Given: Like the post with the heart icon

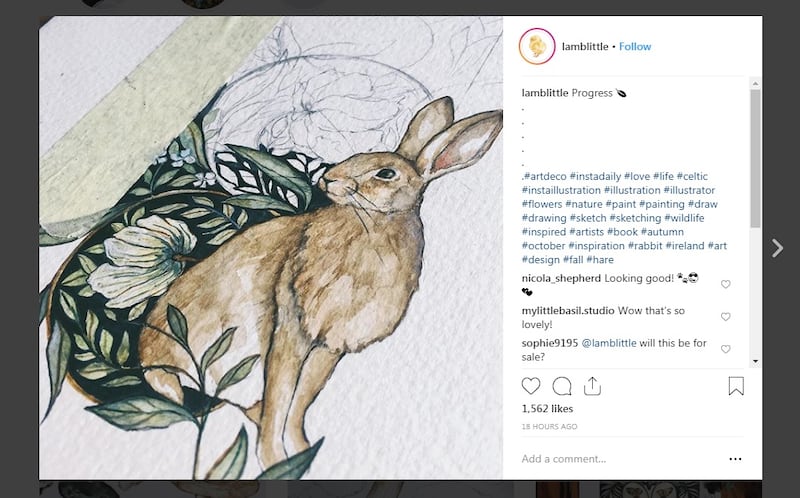Looking at the screenshot, I should click(531, 386).
